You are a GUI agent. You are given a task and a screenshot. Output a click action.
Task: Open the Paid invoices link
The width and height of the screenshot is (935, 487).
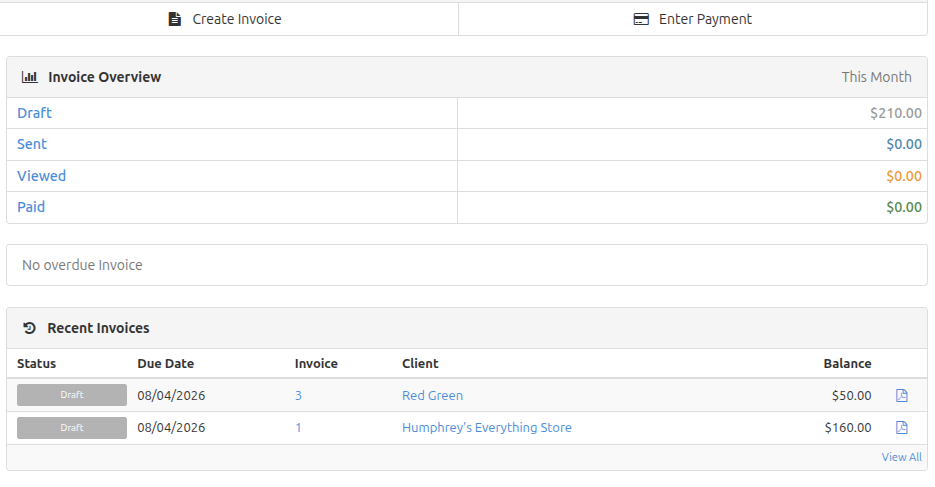click(31, 207)
